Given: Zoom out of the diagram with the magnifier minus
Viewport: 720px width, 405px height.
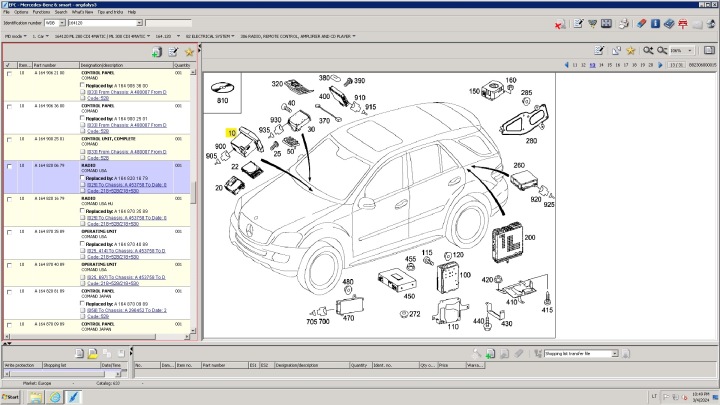Looking at the screenshot, I should 662,51.
